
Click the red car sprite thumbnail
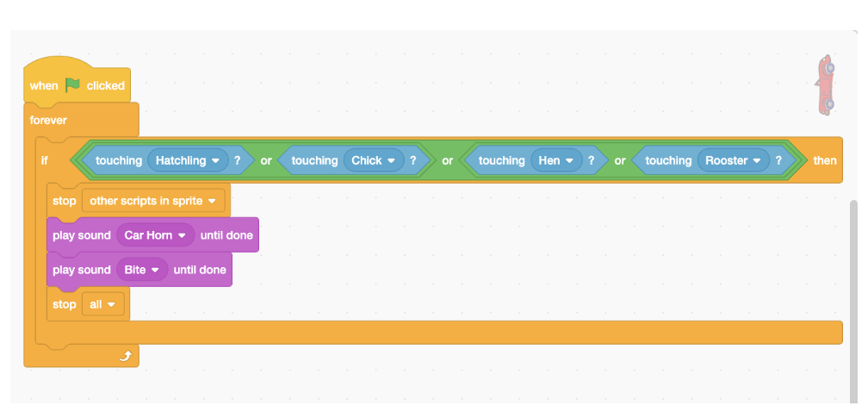(825, 84)
